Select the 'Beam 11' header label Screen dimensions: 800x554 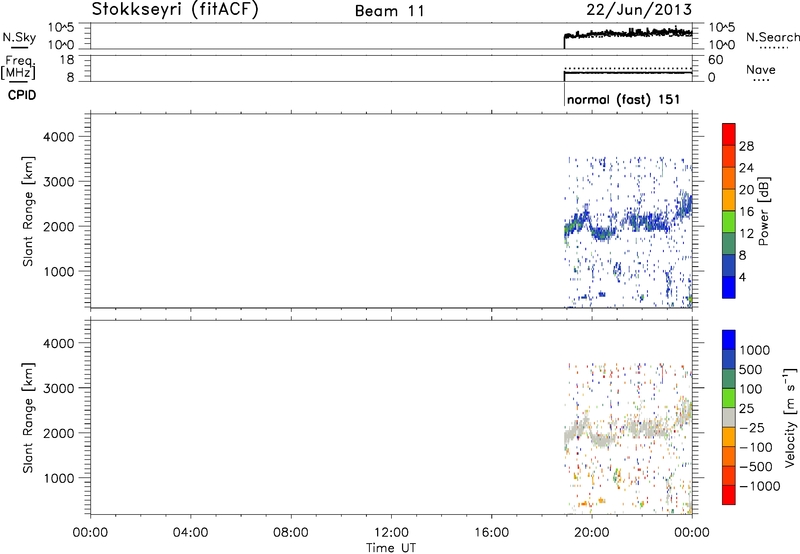coord(389,11)
